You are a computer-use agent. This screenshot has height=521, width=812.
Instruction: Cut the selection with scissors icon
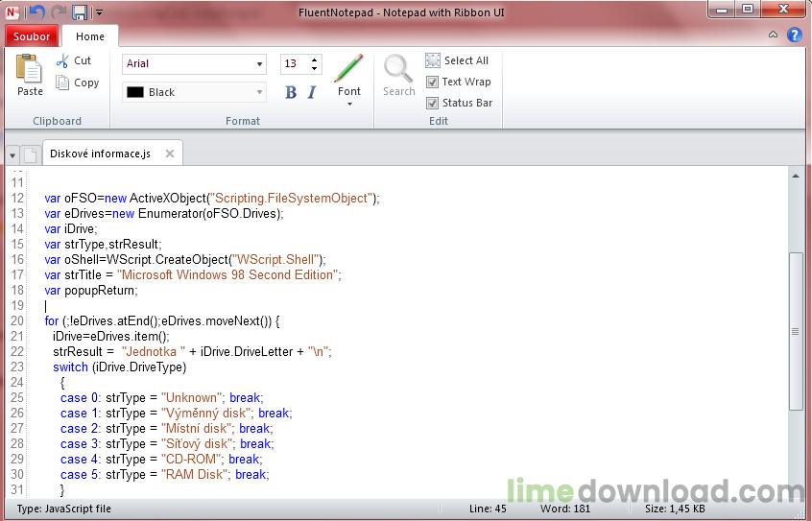[62, 60]
